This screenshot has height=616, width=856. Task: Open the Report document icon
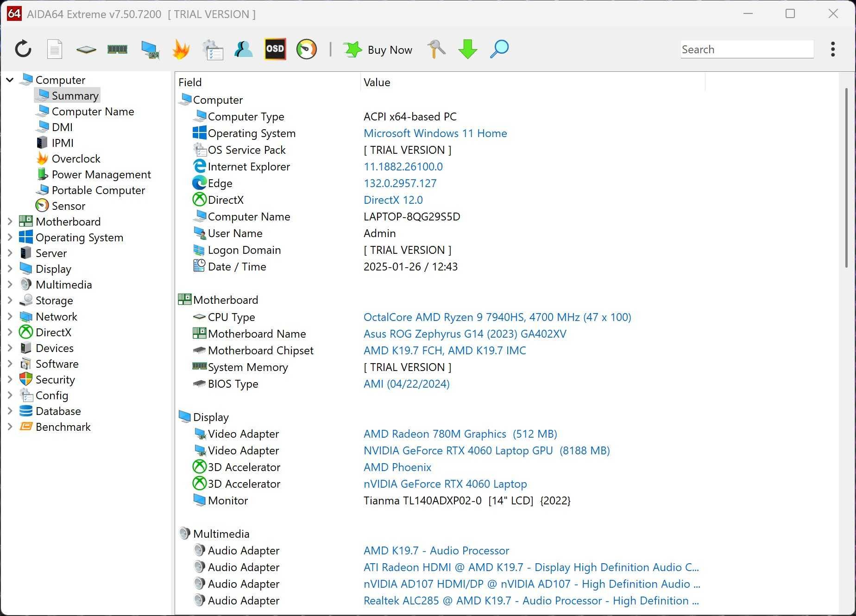[x=55, y=49]
